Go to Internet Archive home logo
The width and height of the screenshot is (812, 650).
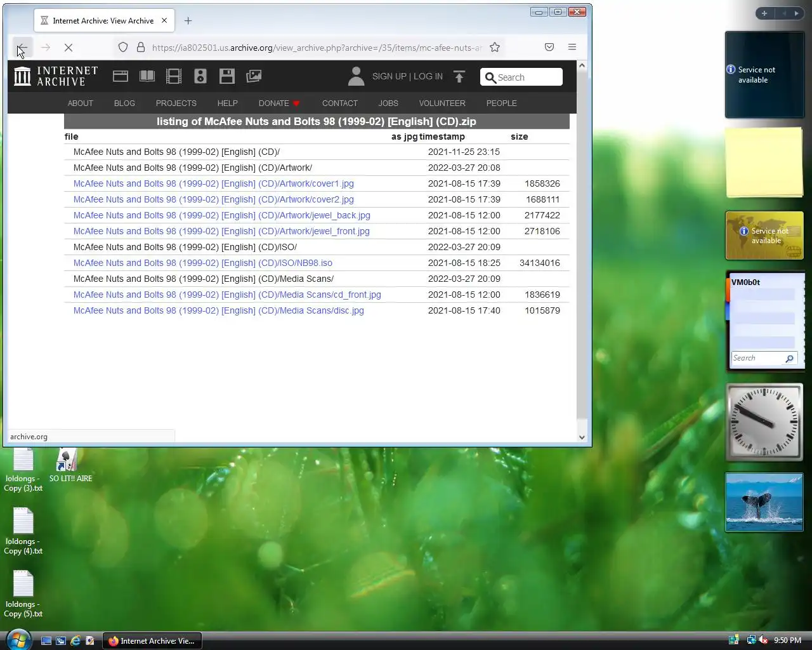[x=56, y=76]
